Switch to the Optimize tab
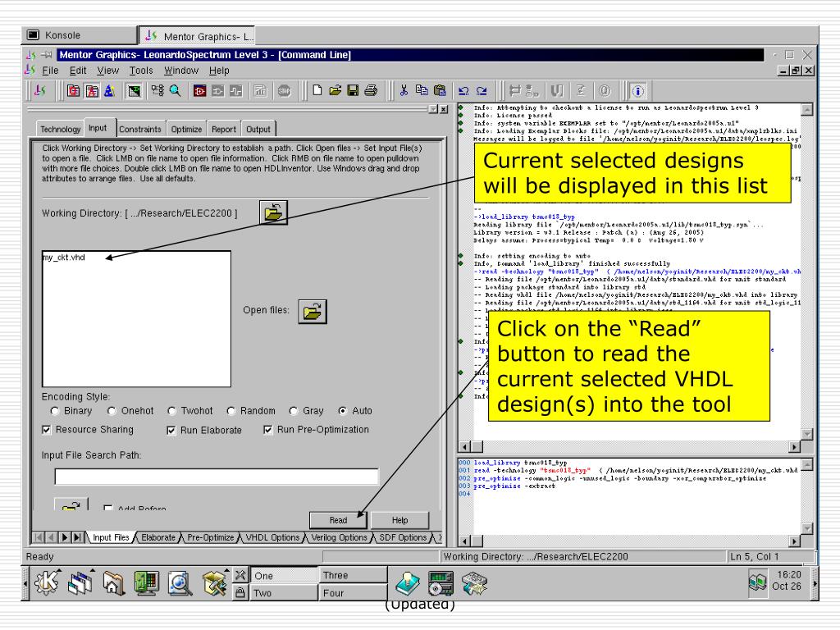The width and height of the screenshot is (840, 630). (x=186, y=129)
